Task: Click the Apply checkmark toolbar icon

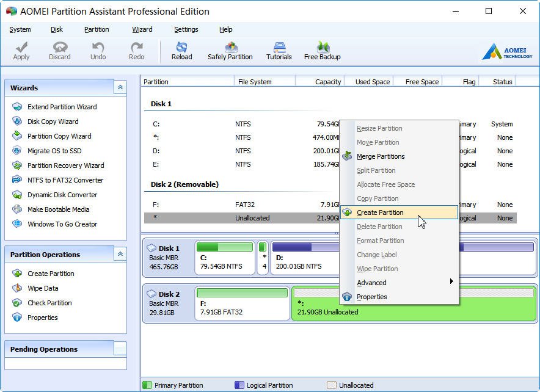Action: click(21, 47)
